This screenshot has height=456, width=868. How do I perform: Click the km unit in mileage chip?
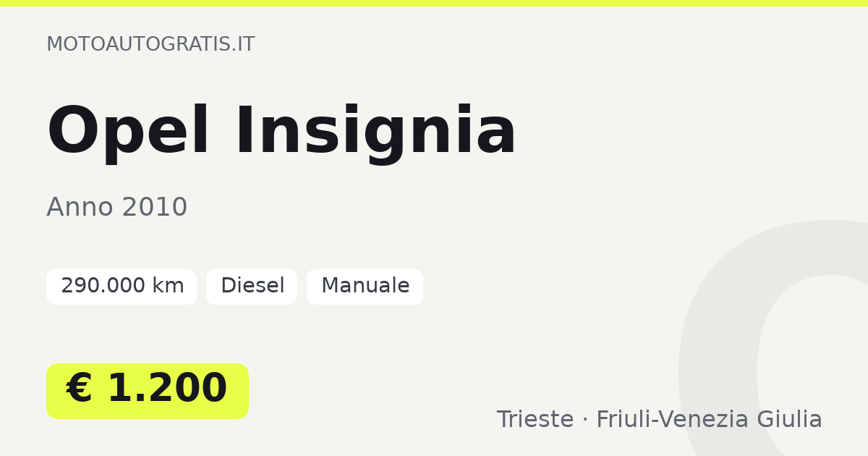[x=168, y=287]
